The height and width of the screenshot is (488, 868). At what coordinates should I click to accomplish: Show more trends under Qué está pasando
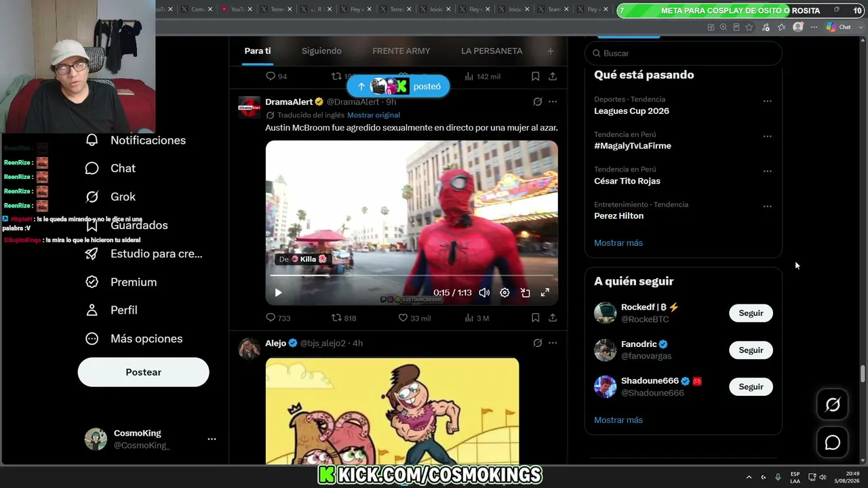tap(618, 243)
